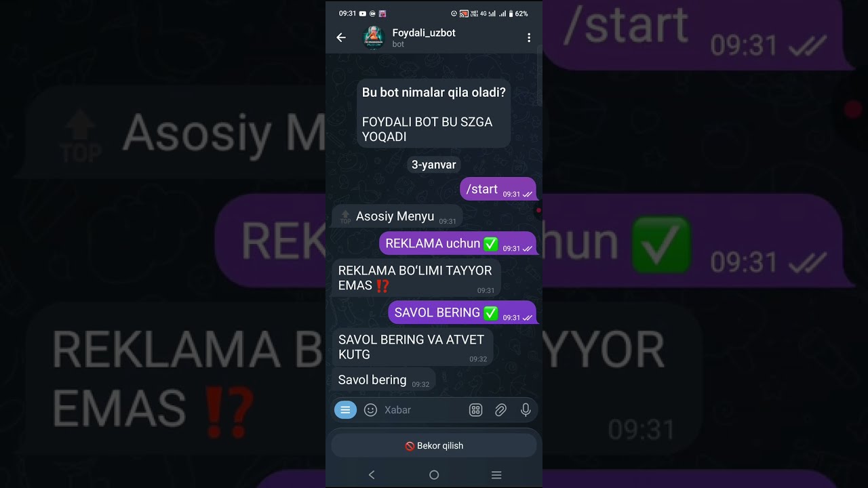Tap the Savol bering bot reply
Screen dimensions: 868x488
tap(383, 380)
